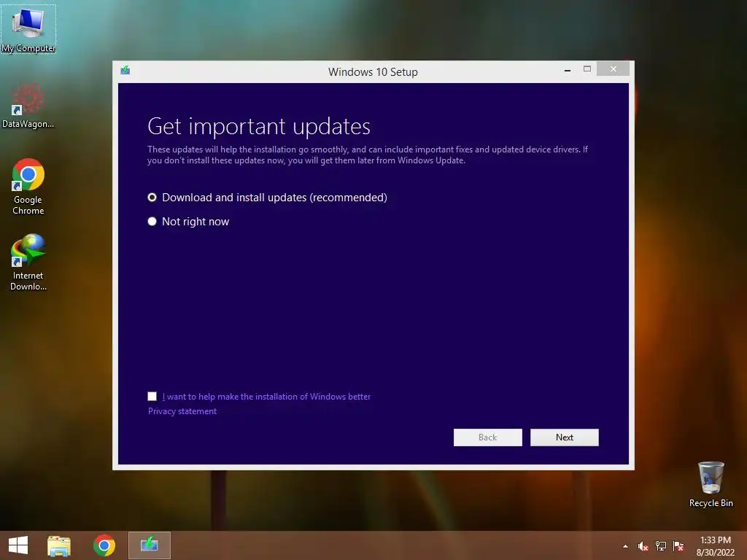
Task: Select the Recycle Bin icon
Action: (711, 484)
